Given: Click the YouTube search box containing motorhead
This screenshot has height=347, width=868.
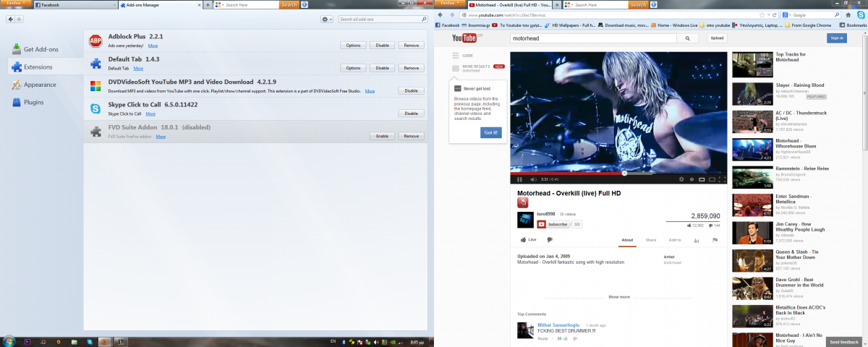Looking at the screenshot, I should [592, 38].
